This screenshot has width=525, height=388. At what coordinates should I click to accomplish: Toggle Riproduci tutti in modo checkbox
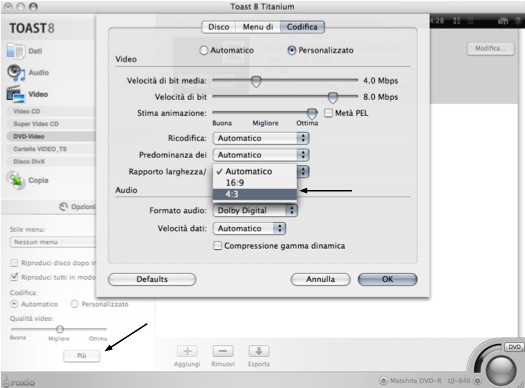(14, 277)
